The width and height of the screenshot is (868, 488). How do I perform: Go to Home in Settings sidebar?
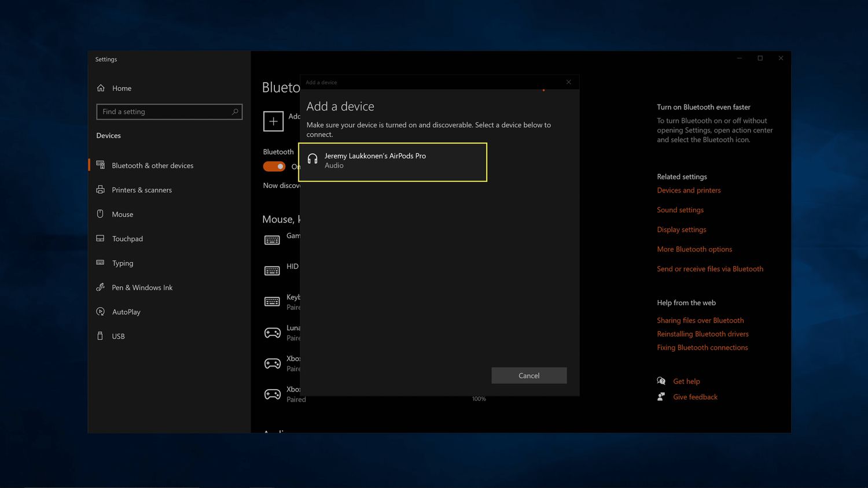(x=122, y=88)
